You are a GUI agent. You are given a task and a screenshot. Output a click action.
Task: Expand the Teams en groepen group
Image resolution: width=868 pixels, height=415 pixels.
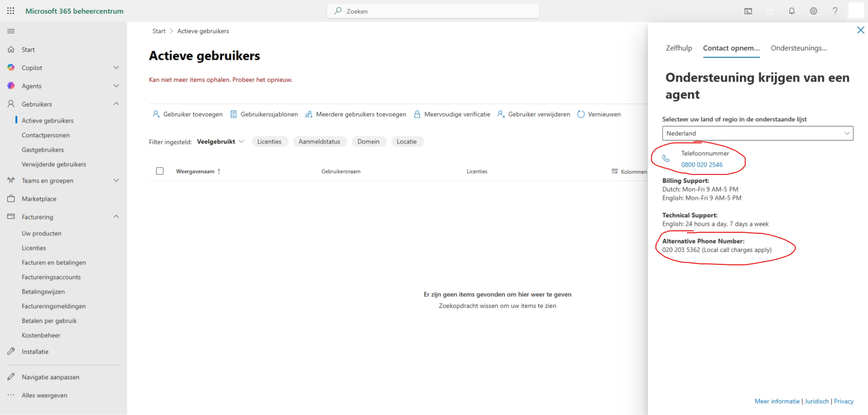pos(116,180)
